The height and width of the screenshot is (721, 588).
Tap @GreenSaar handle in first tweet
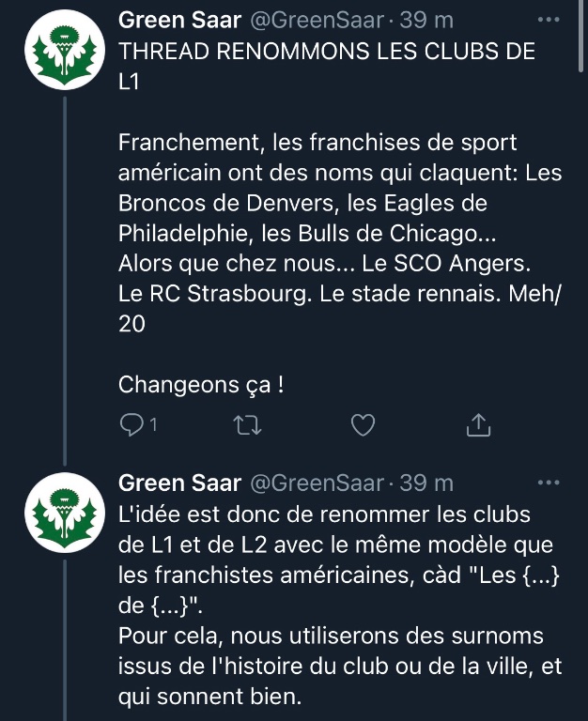[317, 21]
